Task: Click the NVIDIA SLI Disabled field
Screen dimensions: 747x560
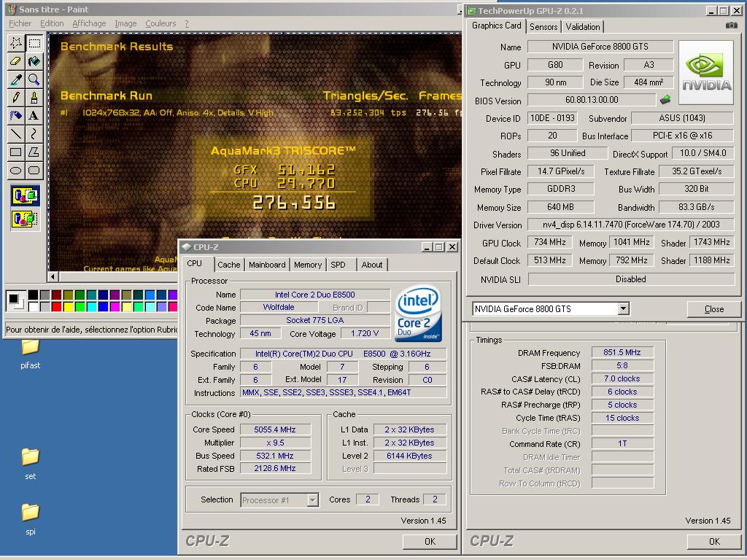Action: point(631,279)
